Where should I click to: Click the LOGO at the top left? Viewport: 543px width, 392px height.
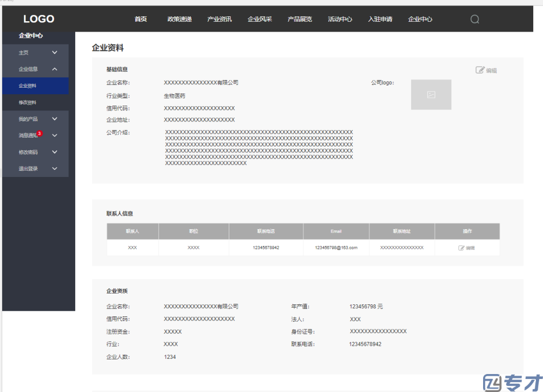point(38,19)
